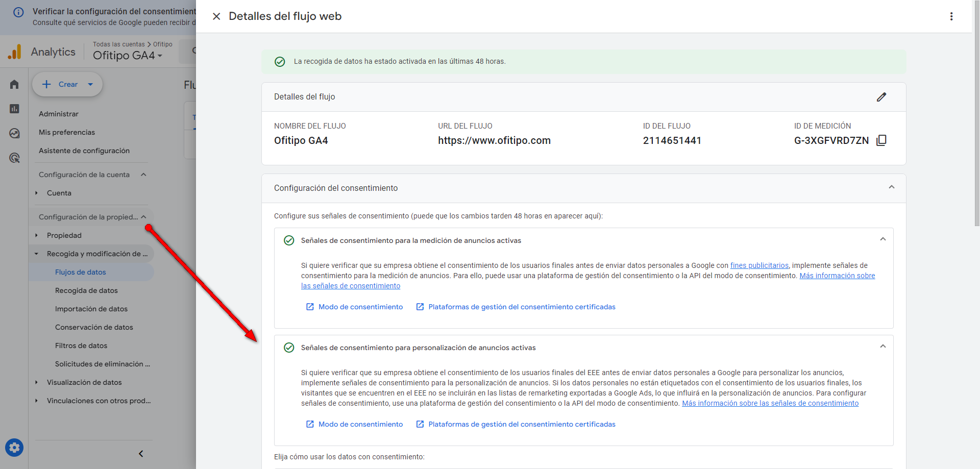Open the Home icon in left sidebar
The height and width of the screenshot is (469, 980).
tap(14, 84)
